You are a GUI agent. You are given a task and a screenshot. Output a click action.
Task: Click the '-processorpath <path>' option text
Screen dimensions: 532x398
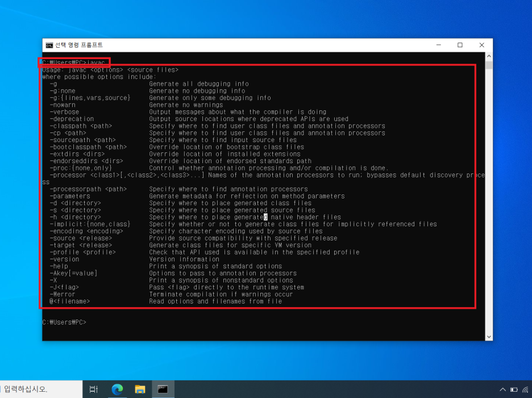click(88, 189)
